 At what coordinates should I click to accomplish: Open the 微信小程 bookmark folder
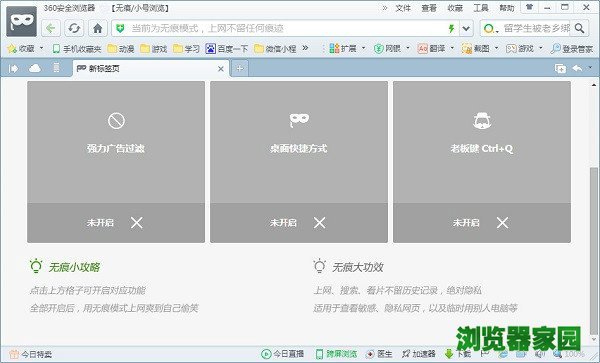pos(276,49)
